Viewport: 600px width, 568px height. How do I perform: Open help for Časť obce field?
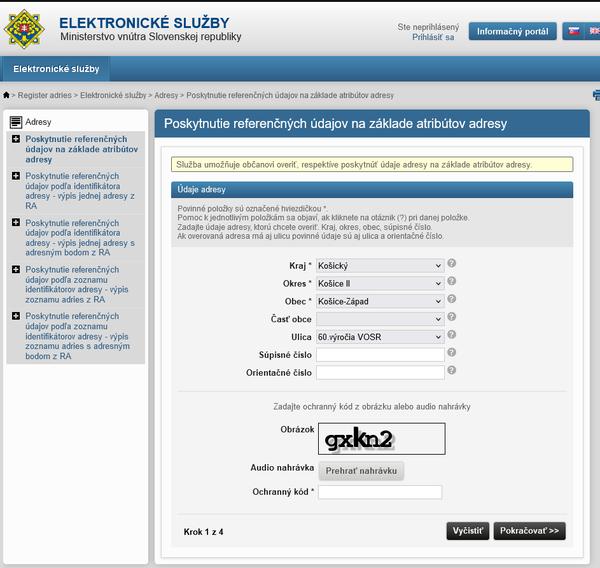tap(452, 317)
